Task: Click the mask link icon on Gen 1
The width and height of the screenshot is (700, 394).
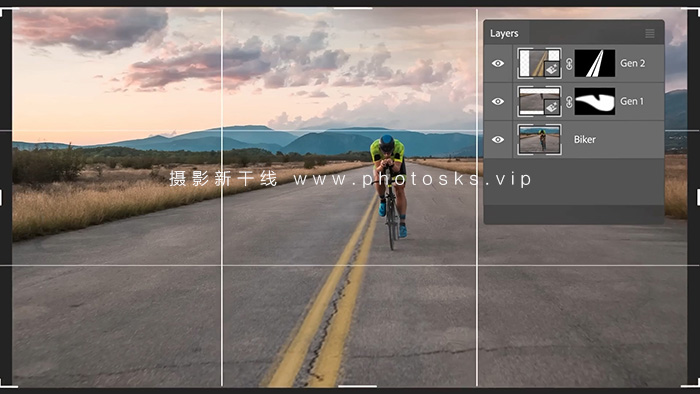Action: tap(569, 102)
